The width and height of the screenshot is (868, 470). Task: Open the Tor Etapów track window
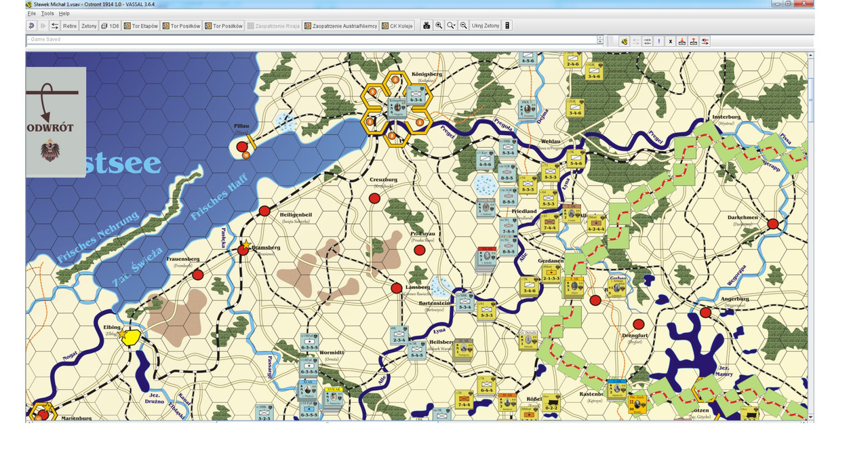[x=141, y=26]
